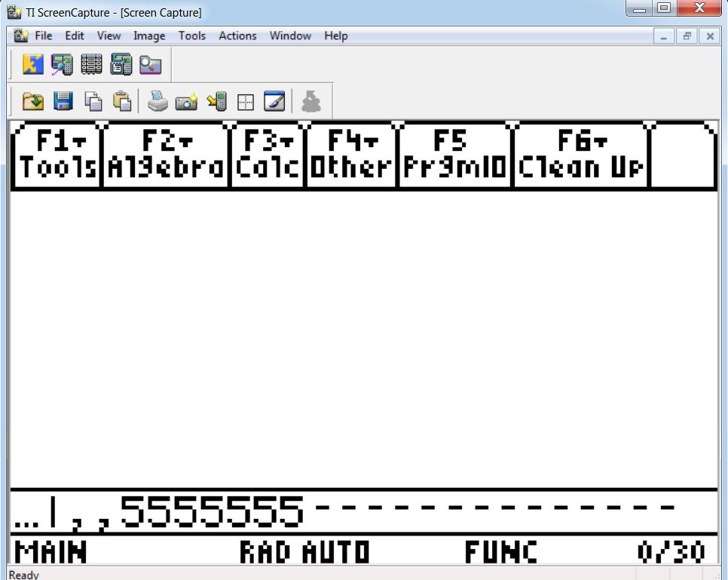Click the magnifier over folder toolbar icon
Viewport: 728px width, 580px height.
[150, 64]
